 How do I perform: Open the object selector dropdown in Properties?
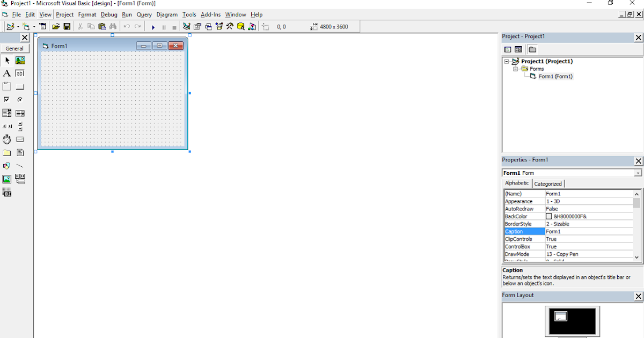(638, 172)
